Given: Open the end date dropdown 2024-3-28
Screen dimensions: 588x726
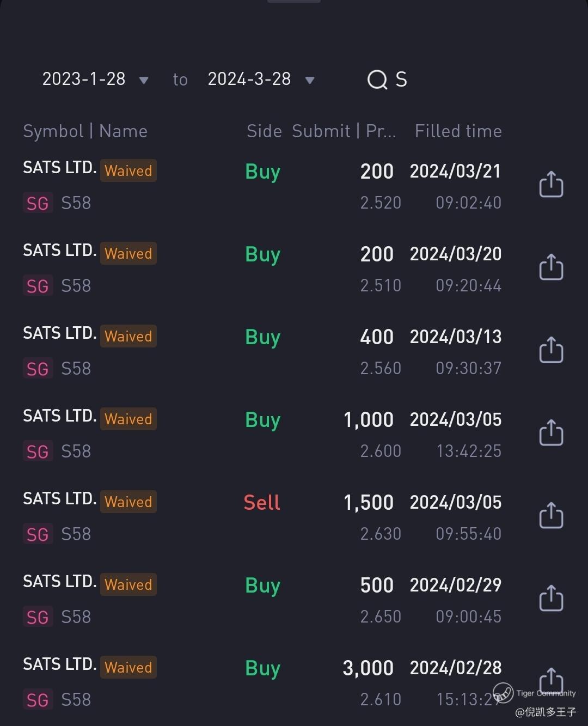Looking at the screenshot, I should pyautogui.click(x=261, y=80).
